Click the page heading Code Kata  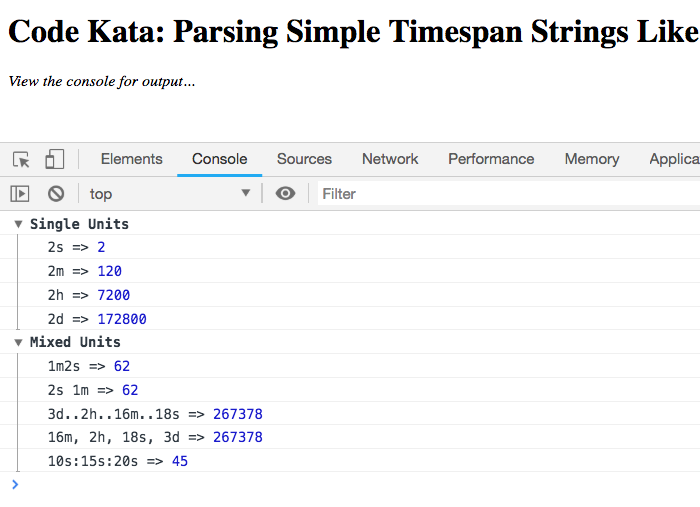[354, 31]
